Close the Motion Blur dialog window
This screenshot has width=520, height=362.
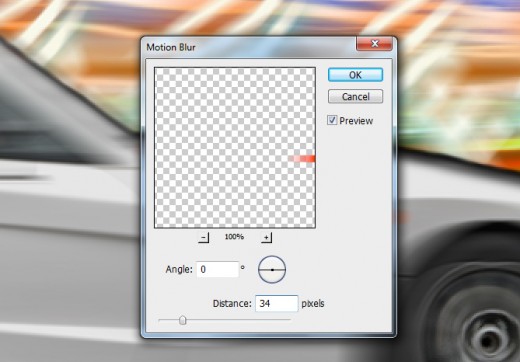(x=374, y=44)
